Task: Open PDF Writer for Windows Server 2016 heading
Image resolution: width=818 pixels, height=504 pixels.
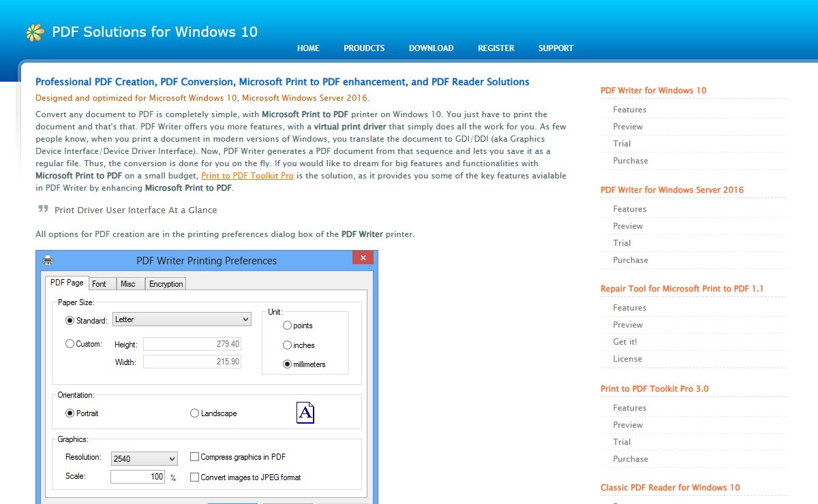Action: 672,190
